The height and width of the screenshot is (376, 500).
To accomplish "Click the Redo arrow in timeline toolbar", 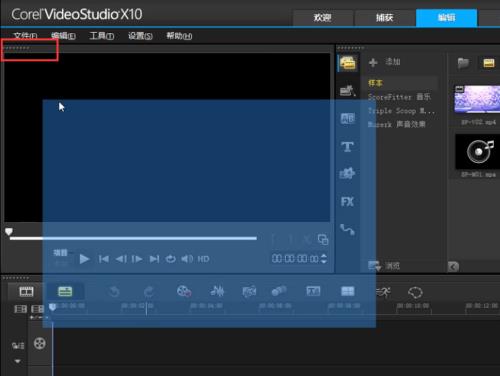I will 149,292.
